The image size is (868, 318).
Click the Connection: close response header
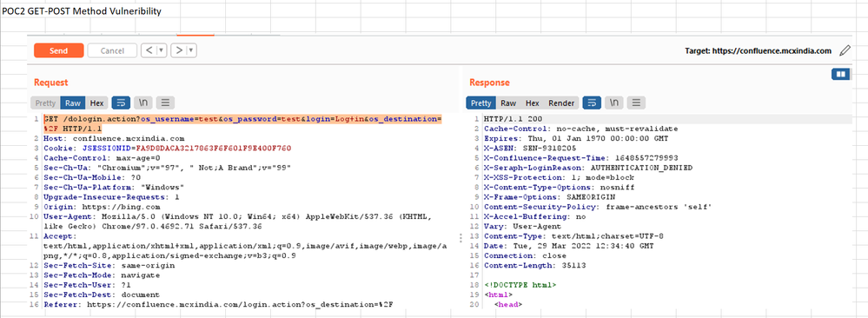coord(526,255)
